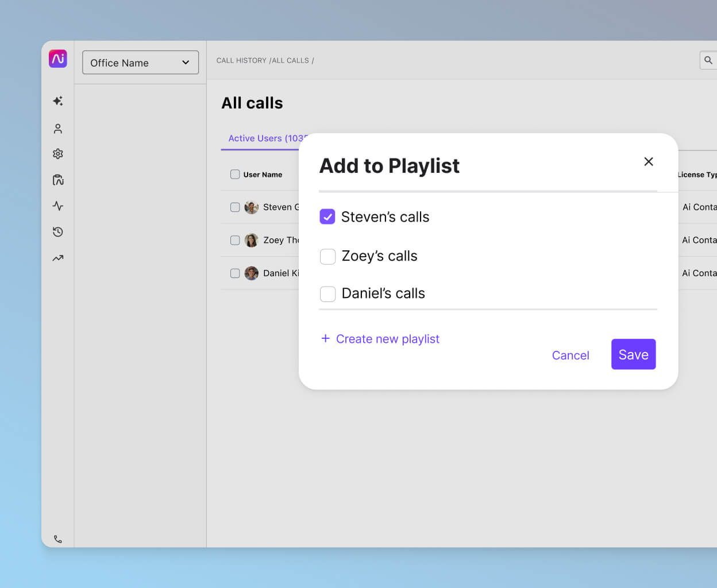Check the Zoey's calls playlist checkbox
Viewport: 717px width, 588px height.
pyautogui.click(x=327, y=256)
